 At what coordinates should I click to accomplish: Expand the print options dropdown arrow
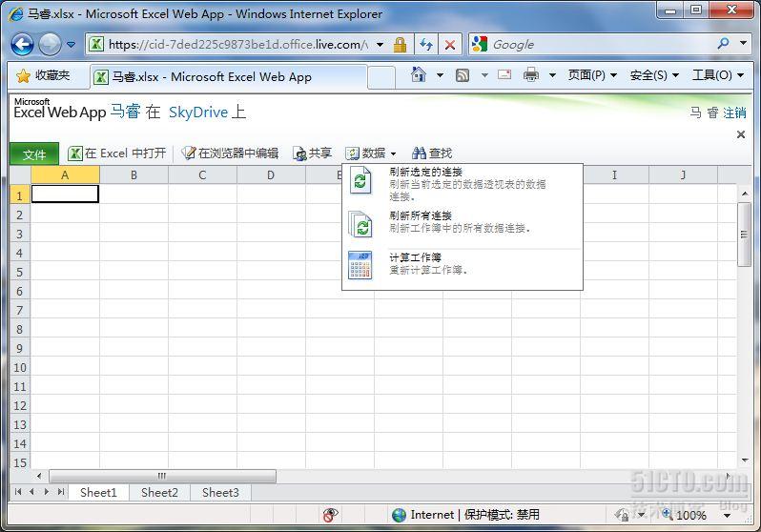pyautogui.click(x=552, y=75)
